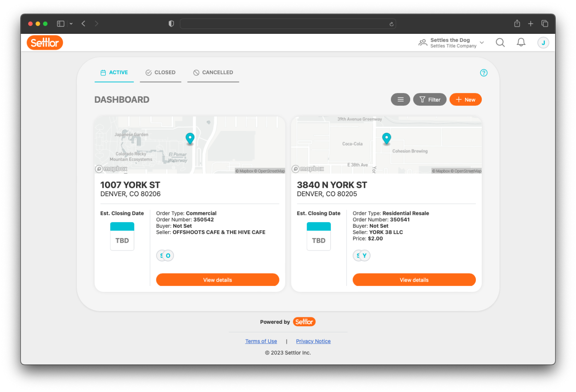Switch to the Cancelled tab
This screenshot has height=392, width=576.
(213, 72)
